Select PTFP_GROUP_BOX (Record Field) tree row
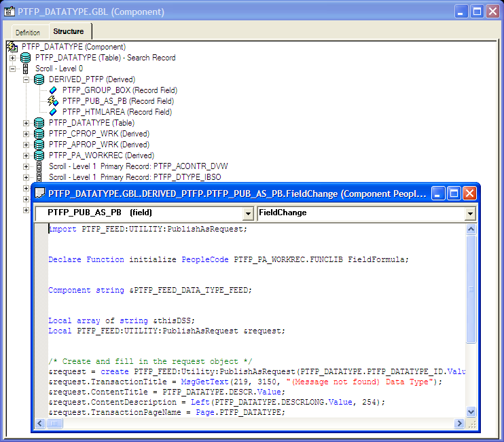The height and width of the screenshot is (442, 504). pos(120,90)
